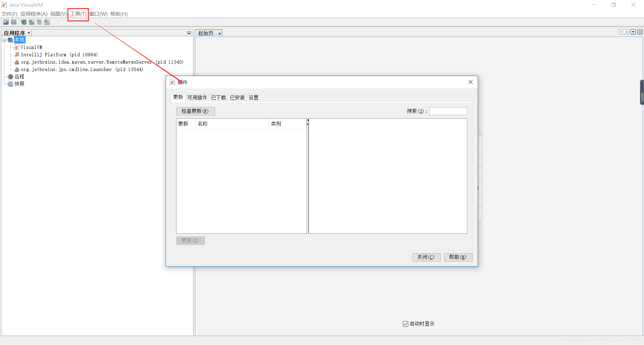Click the local computer icon beside 本地
Viewport: 644px width, 345px height.
coord(10,40)
